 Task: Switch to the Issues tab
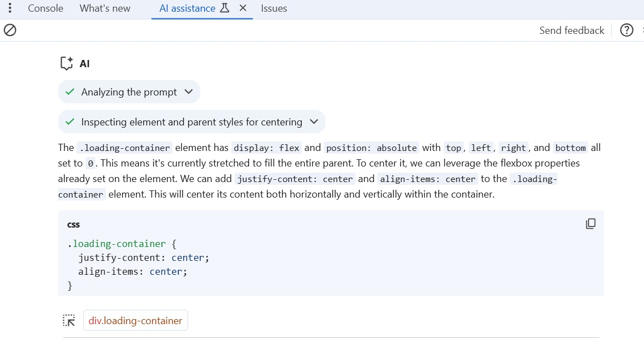click(274, 8)
